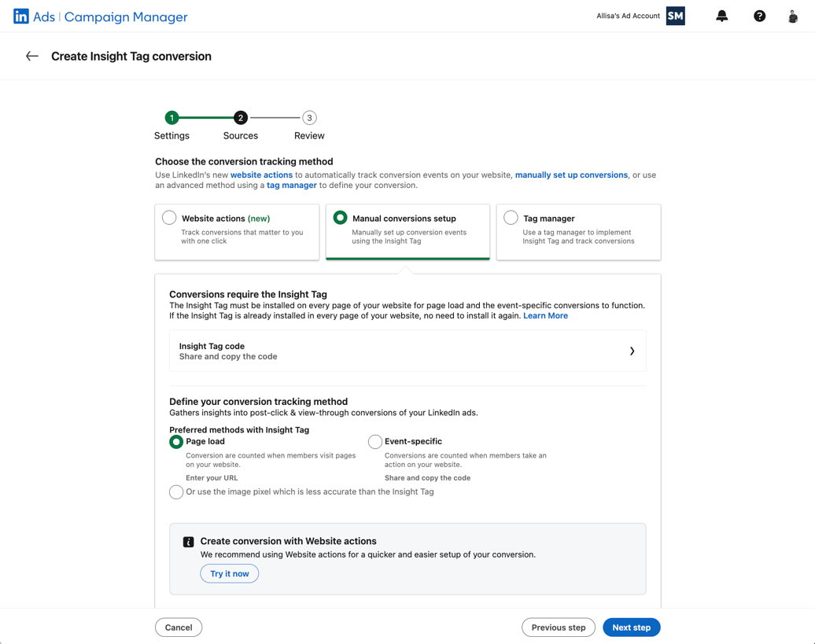Go to the Previous step
This screenshot has width=815, height=644.
[559, 627]
